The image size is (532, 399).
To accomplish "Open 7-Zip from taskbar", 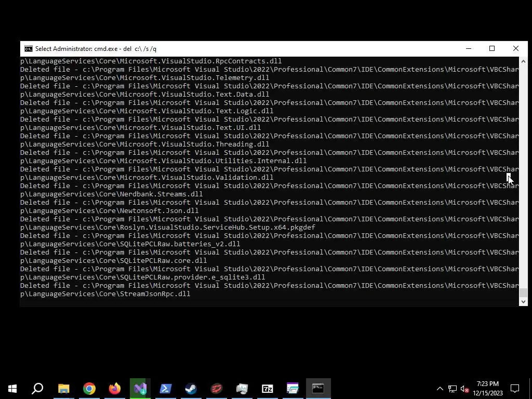I will (x=268, y=389).
